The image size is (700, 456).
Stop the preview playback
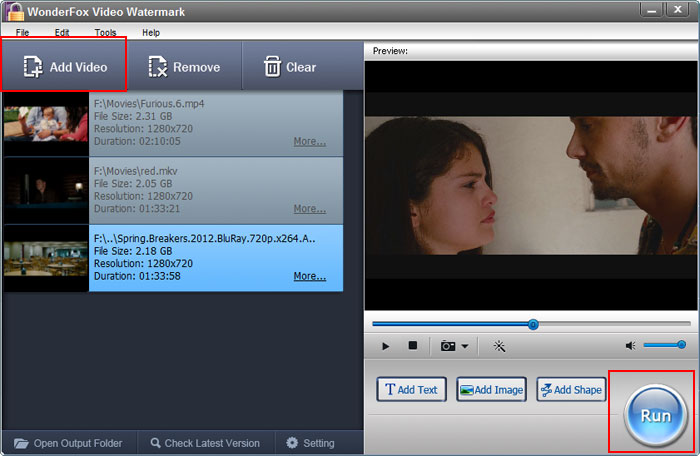413,346
